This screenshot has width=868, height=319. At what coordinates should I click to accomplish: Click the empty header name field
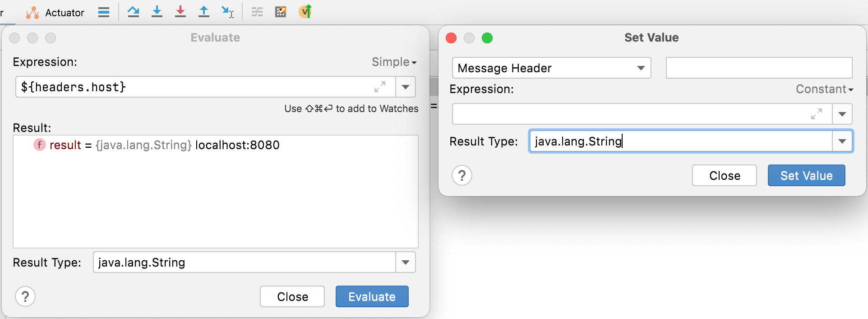point(759,68)
